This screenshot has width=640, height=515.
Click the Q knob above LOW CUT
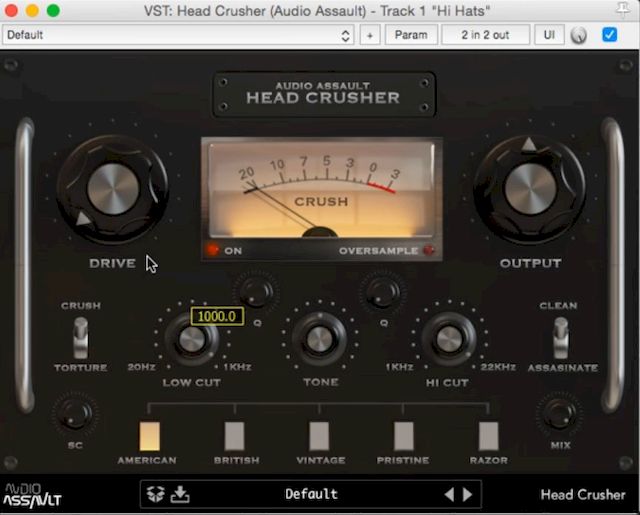[x=256, y=291]
